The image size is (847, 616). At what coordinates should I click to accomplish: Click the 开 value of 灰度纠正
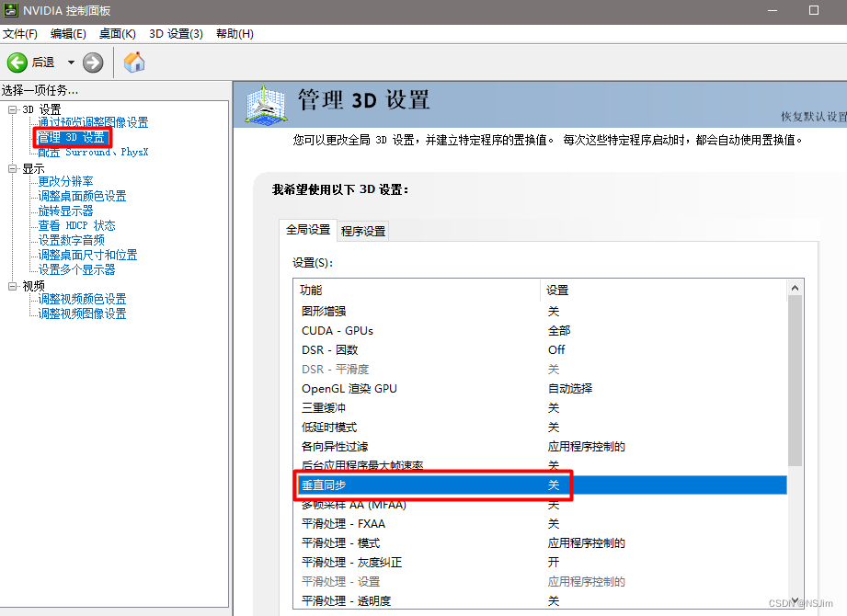(x=553, y=563)
